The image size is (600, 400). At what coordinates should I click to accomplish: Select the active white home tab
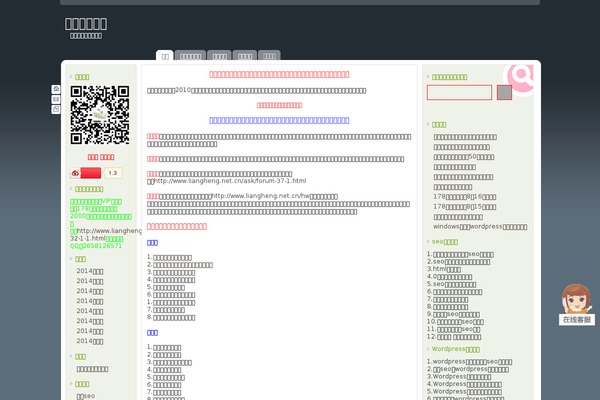pyautogui.click(x=165, y=56)
